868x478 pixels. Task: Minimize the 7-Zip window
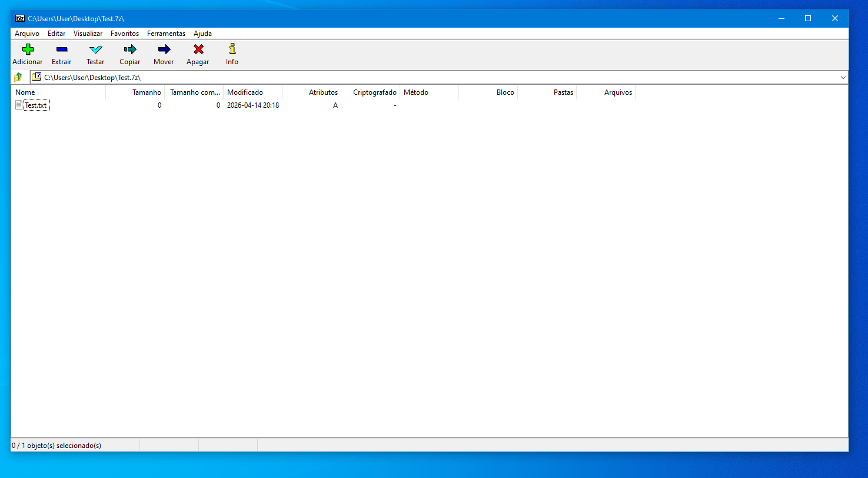click(x=781, y=18)
